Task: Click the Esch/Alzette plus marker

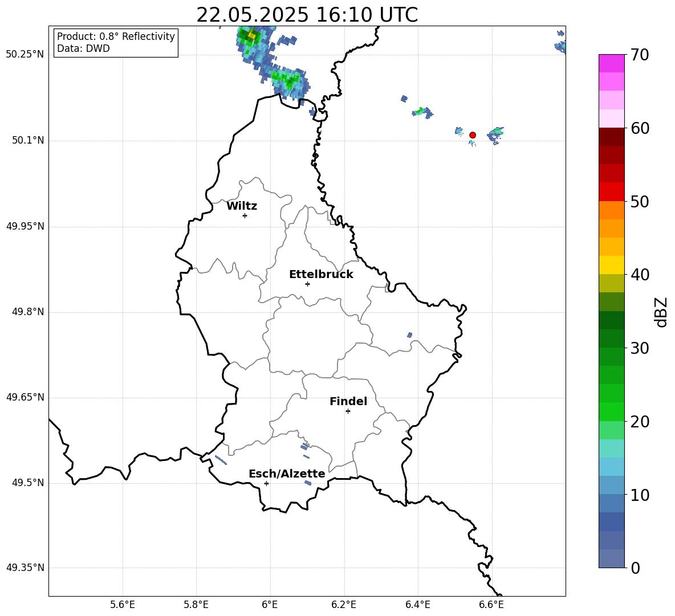Action: pos(266,483)
